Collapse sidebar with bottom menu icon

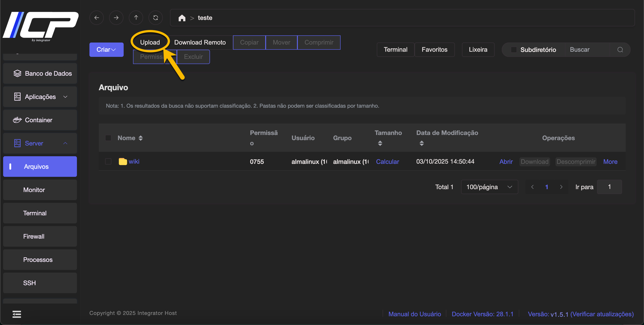point(17,314)
